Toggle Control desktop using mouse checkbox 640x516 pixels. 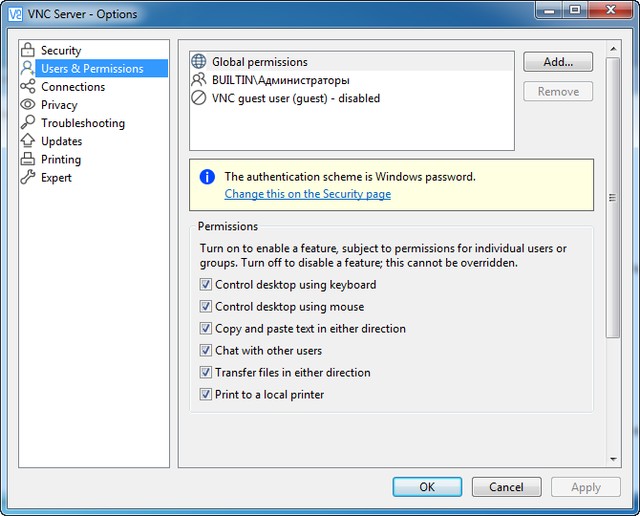coord(206,306)
